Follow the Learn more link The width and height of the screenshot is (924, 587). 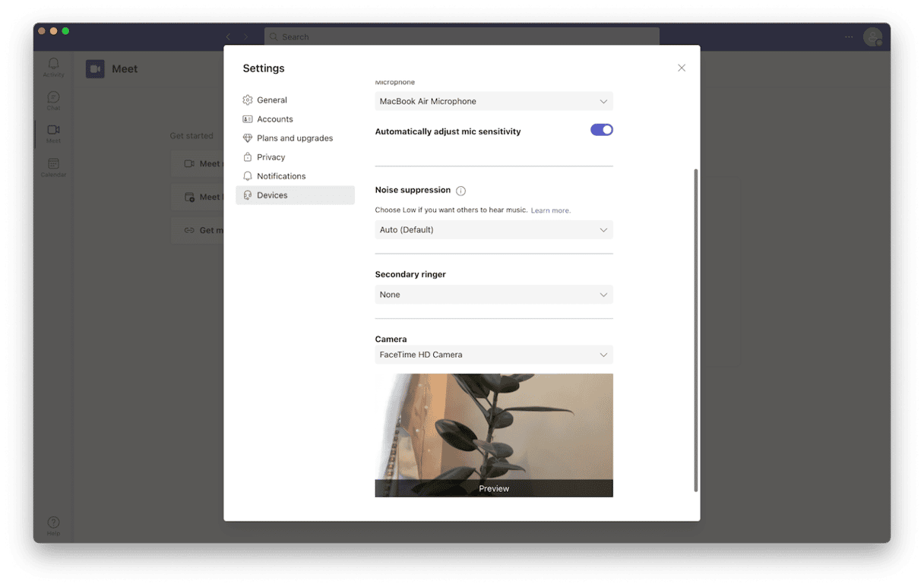point(550,210)
